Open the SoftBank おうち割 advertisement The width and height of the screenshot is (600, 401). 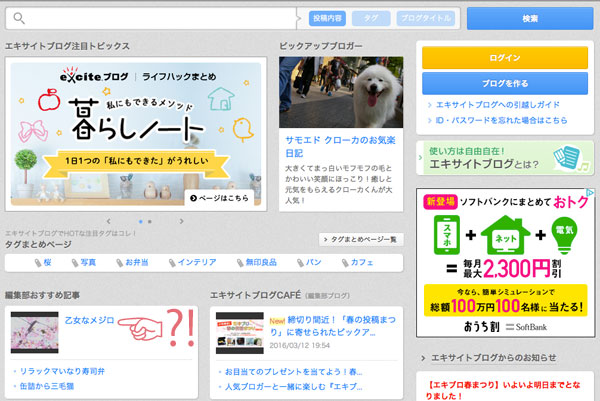pos(505,262)
